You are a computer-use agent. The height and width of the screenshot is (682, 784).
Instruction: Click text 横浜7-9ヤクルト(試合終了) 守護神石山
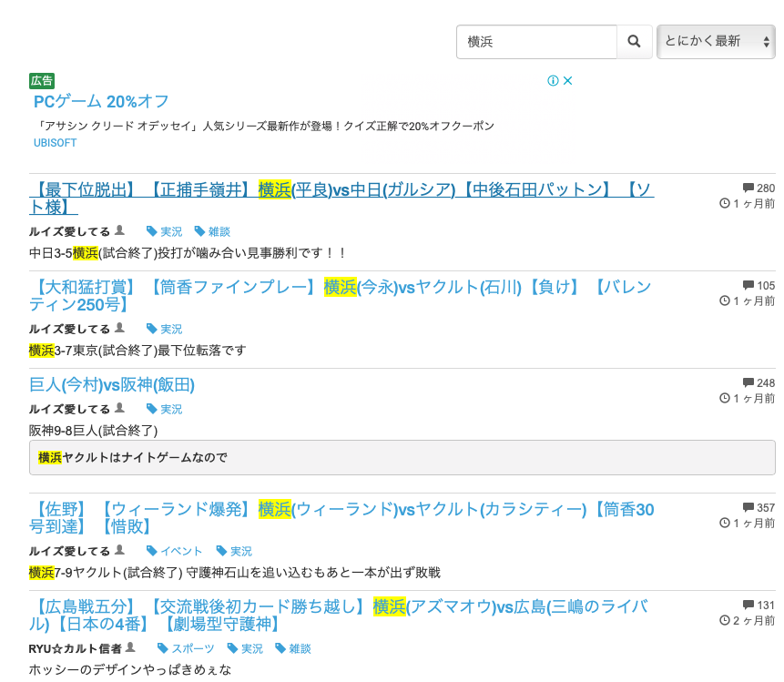[235, 573]
